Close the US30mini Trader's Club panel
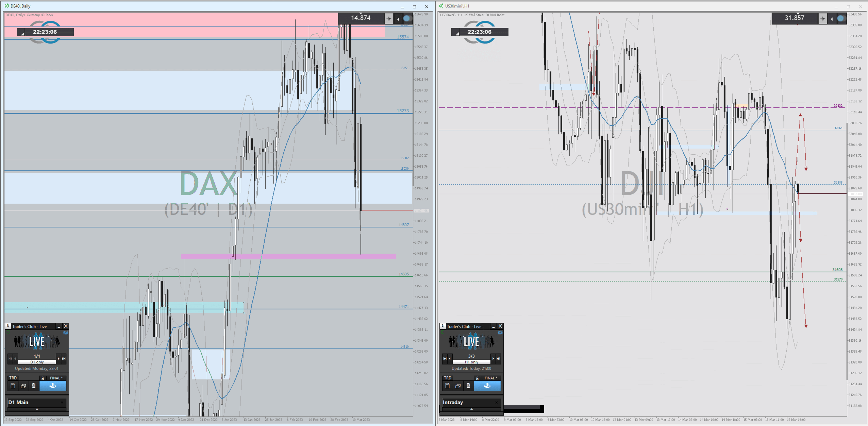Viewport: 868px width, 426px height. 500,326
